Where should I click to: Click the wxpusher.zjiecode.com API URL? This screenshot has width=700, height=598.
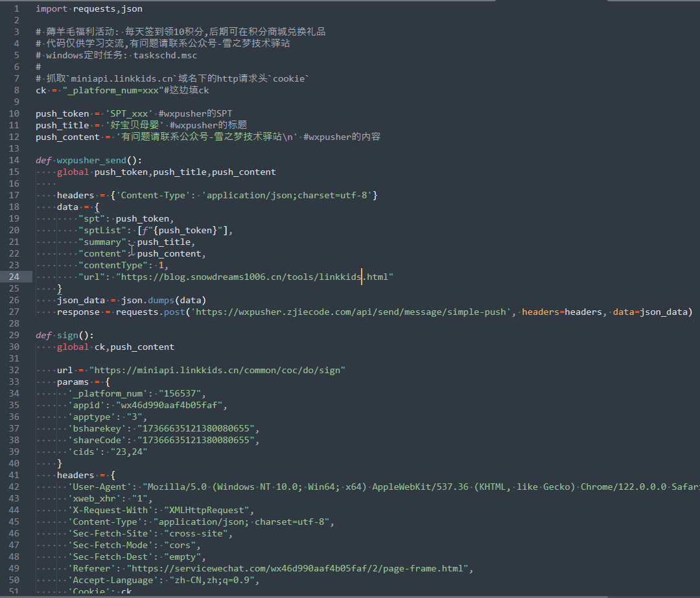click(353, 312)
